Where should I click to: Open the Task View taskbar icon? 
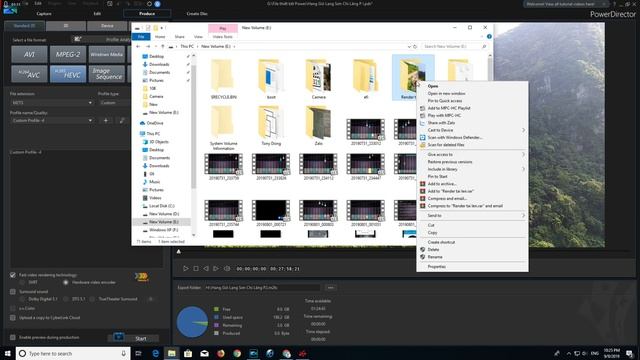(x=138, y=353)
